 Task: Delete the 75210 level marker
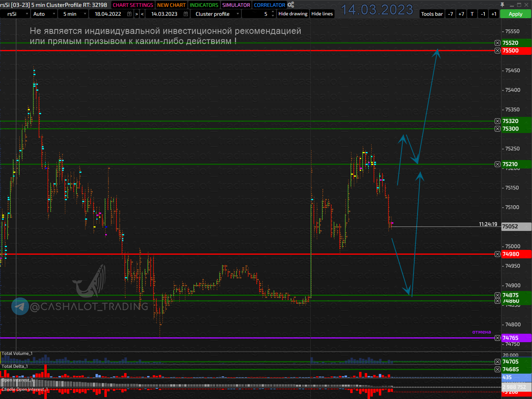pyautogui.click(x=497, y=164)
